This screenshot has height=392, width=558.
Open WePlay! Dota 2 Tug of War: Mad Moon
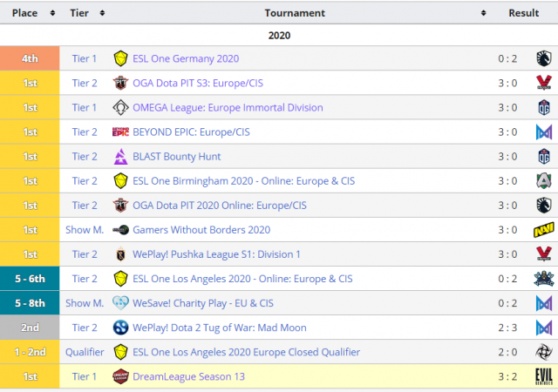(x=219, y=328)
